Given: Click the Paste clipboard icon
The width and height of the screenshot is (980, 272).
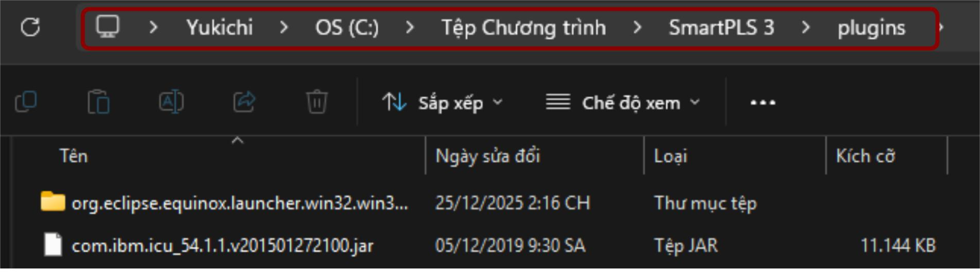Looking at the screenshot, I should tap(98, 102).
